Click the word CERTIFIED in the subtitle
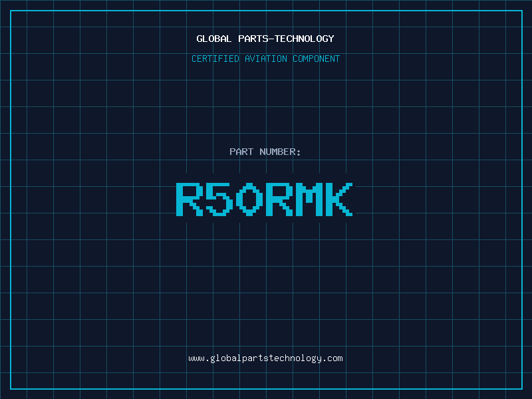 pyautogui.click(x=216, y=59)
